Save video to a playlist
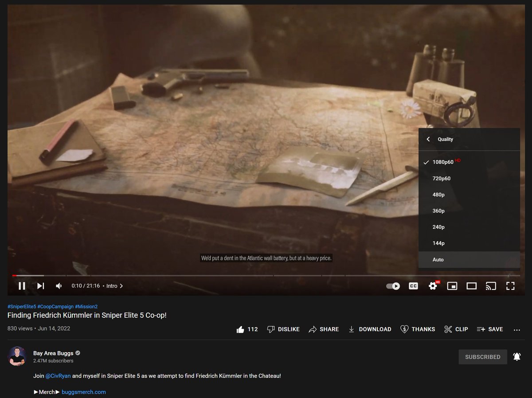This screenshot has width=532, height=398. tap(490, 329)
